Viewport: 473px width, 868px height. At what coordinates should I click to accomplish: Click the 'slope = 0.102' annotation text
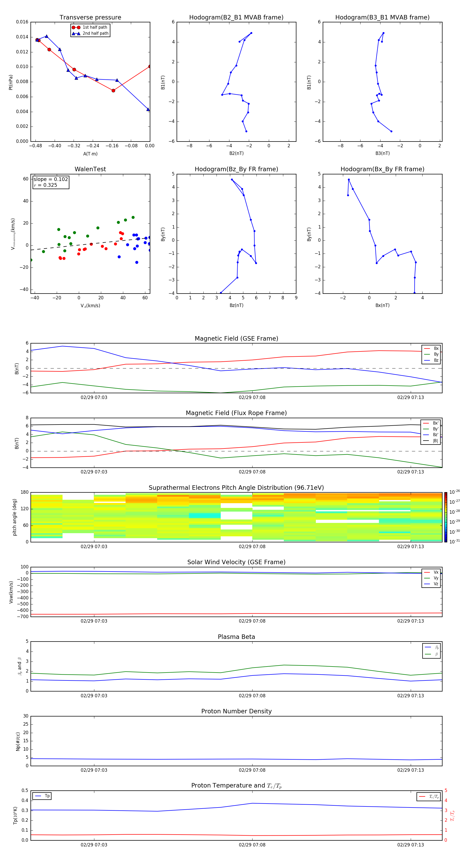pos(51,179)
